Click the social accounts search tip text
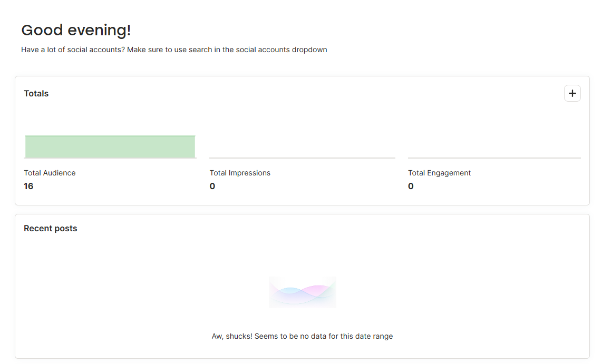The image size is (602, 364). [x=174, y=50]
